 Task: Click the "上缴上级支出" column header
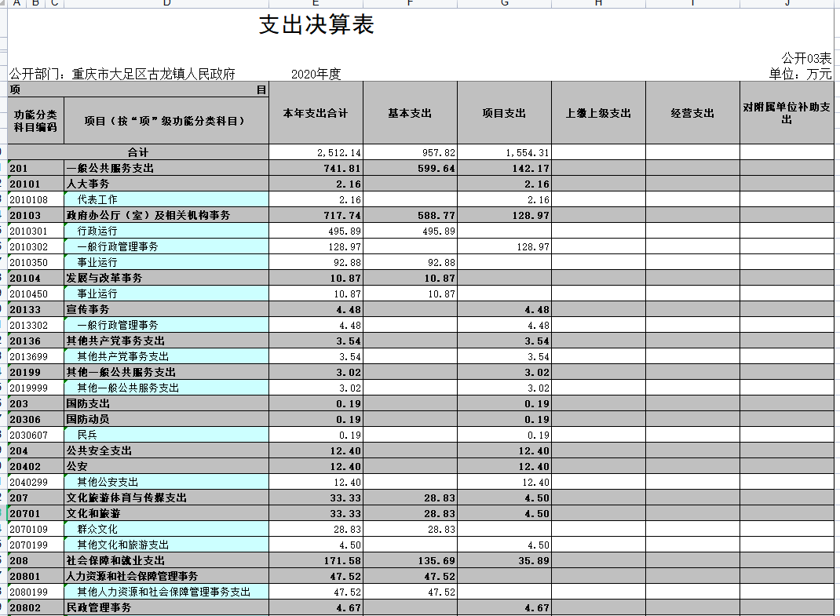[598, 113]
